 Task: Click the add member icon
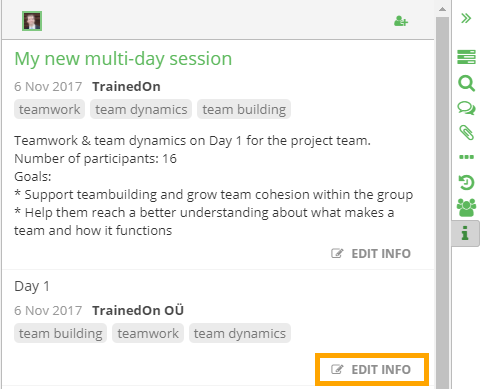point(401,21)
